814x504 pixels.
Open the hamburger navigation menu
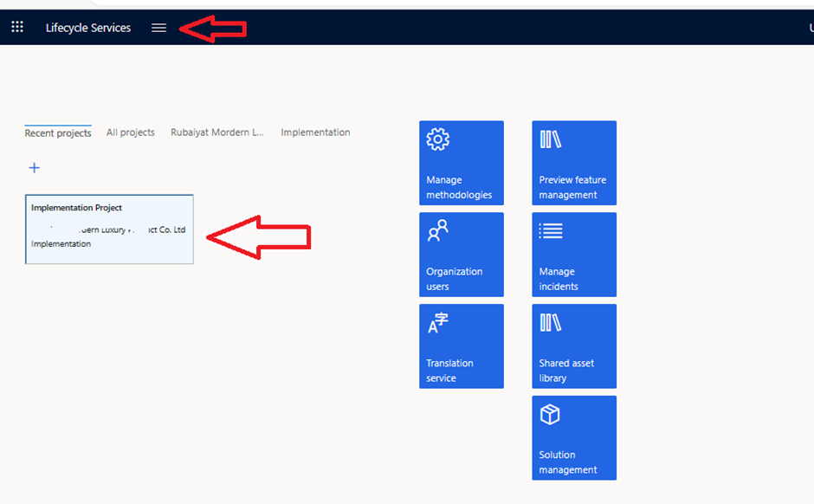point(158,28)
